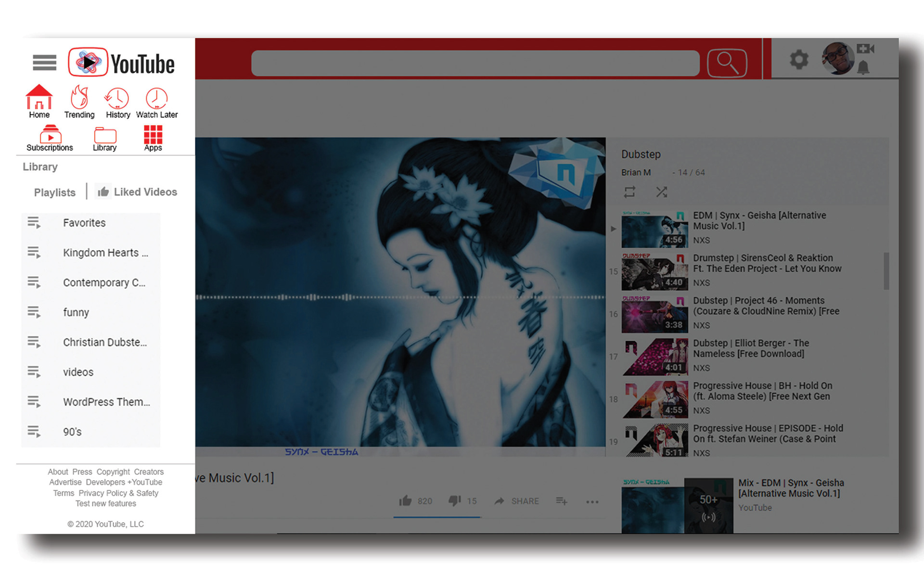The width and height of the screenshot is (924, 576).
Task: Open the Christian Dubste... playlist
Action: point(91,342)
